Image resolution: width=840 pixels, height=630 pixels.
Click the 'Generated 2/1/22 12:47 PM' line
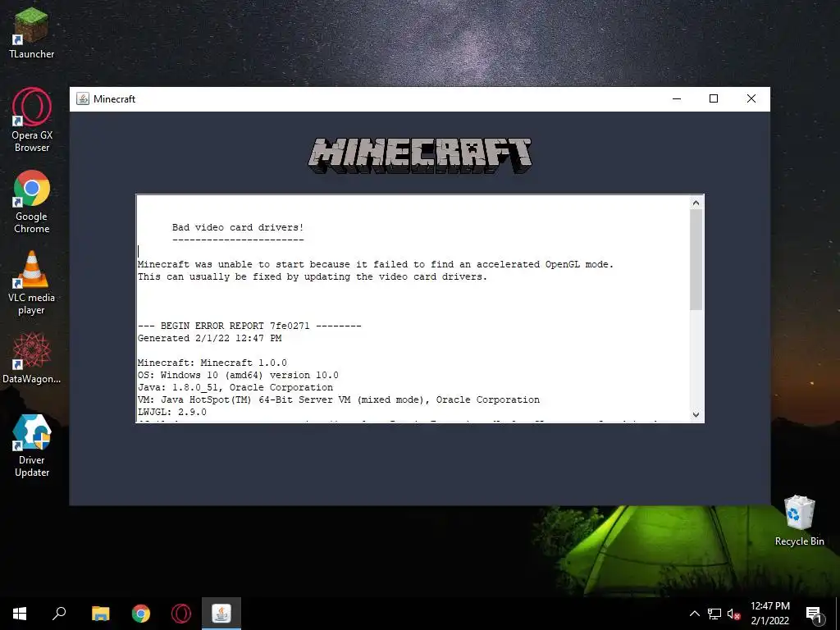tap(209, 338)
